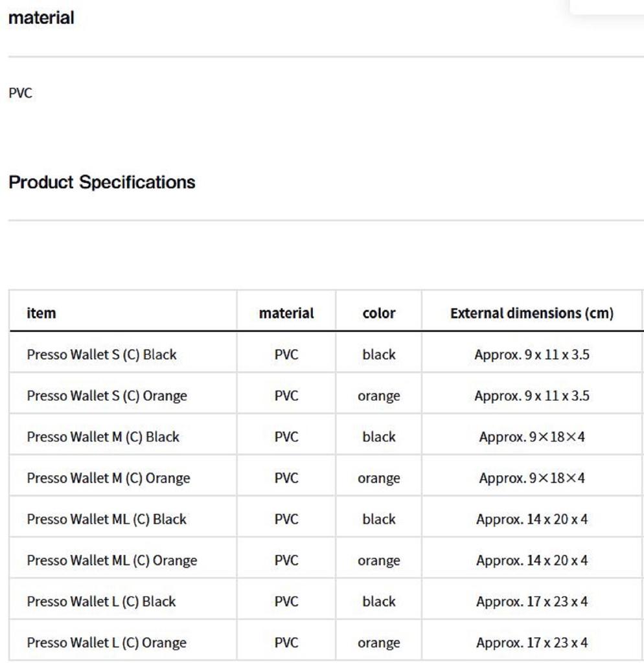Click color cell of Wallet L Black row

coord(379,601)
